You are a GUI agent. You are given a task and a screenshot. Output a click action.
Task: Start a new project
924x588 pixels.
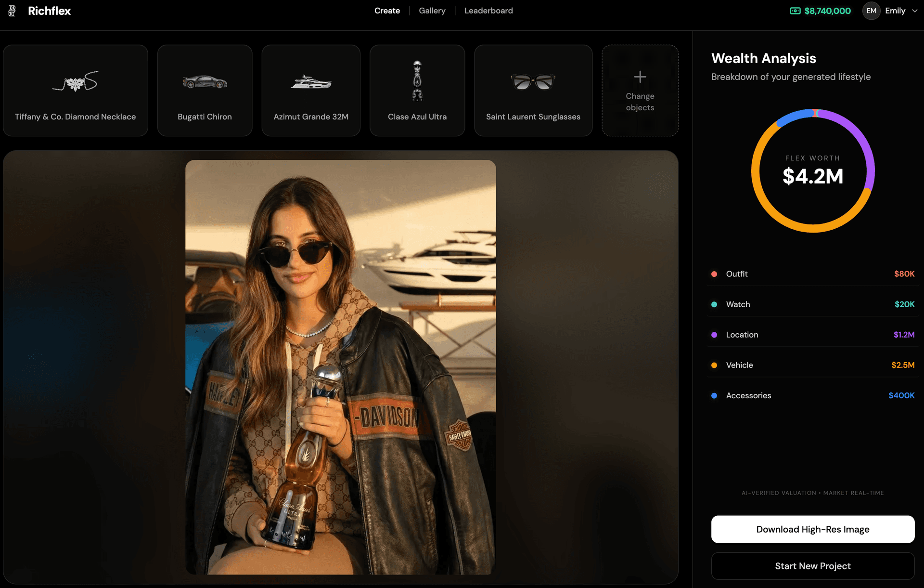(x=812, y=566)
